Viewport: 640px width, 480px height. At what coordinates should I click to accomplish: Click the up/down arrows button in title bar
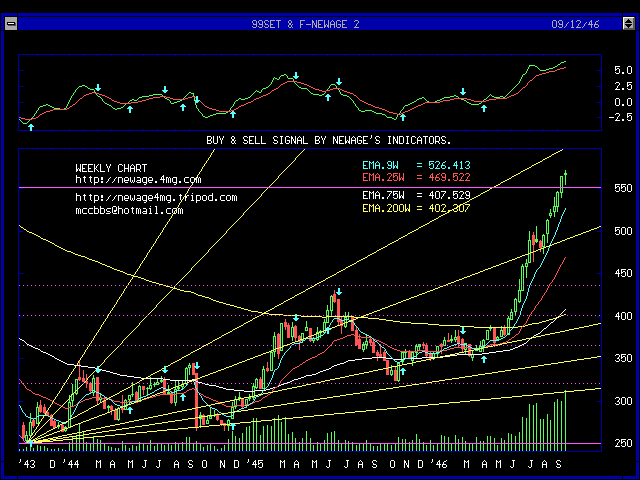pos(629,24)
